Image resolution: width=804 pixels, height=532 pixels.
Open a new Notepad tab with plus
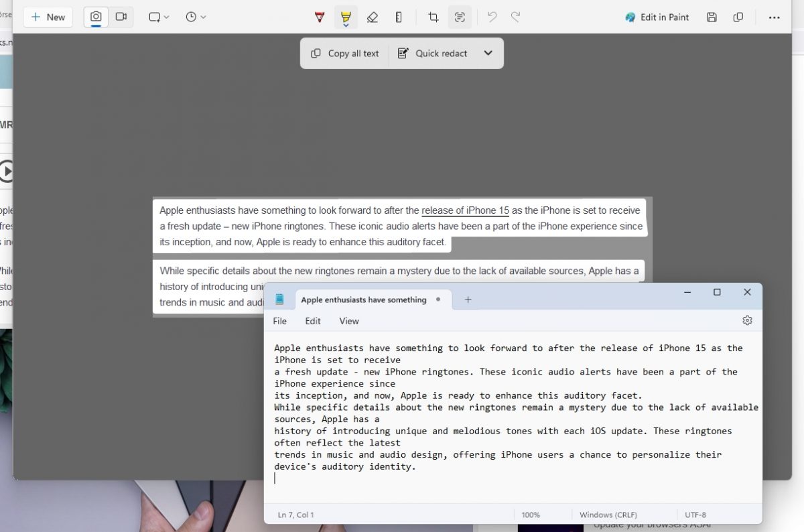click(468, 300)
